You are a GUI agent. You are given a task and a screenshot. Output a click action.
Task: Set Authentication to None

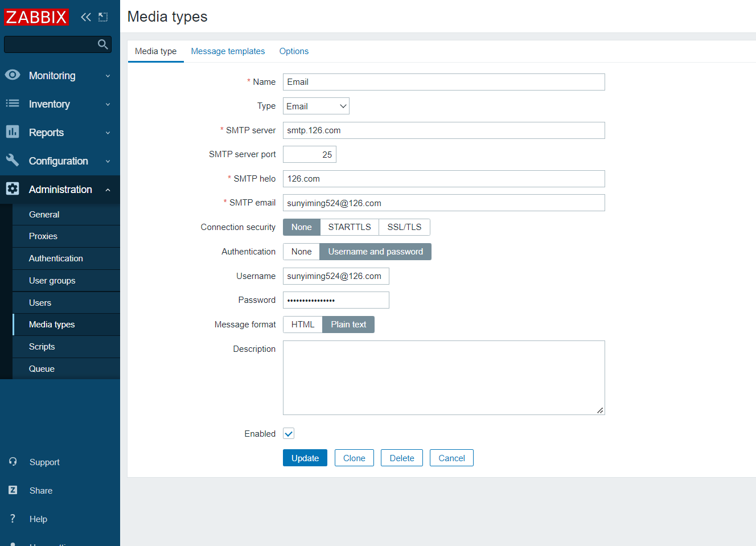pos(302,252)
